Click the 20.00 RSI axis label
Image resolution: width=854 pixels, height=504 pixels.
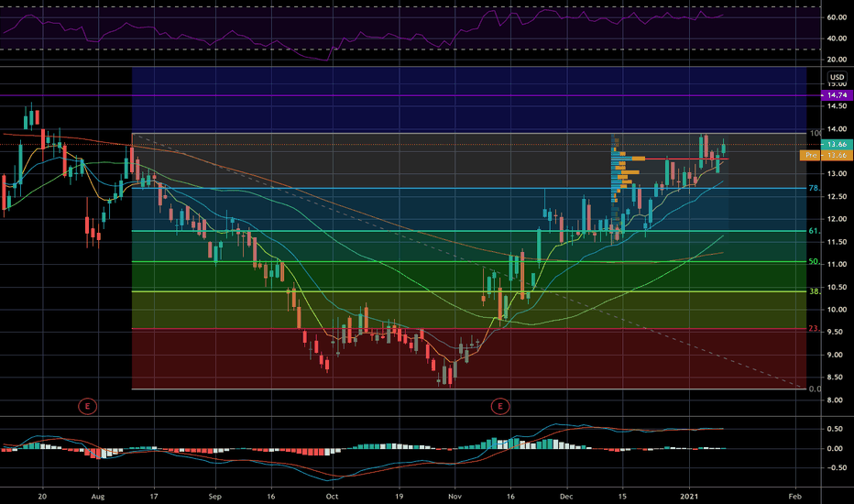[838, 60]
